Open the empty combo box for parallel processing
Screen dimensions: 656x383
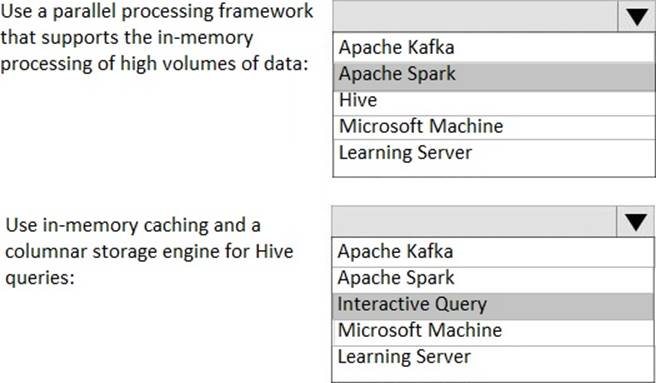[475, 16]
